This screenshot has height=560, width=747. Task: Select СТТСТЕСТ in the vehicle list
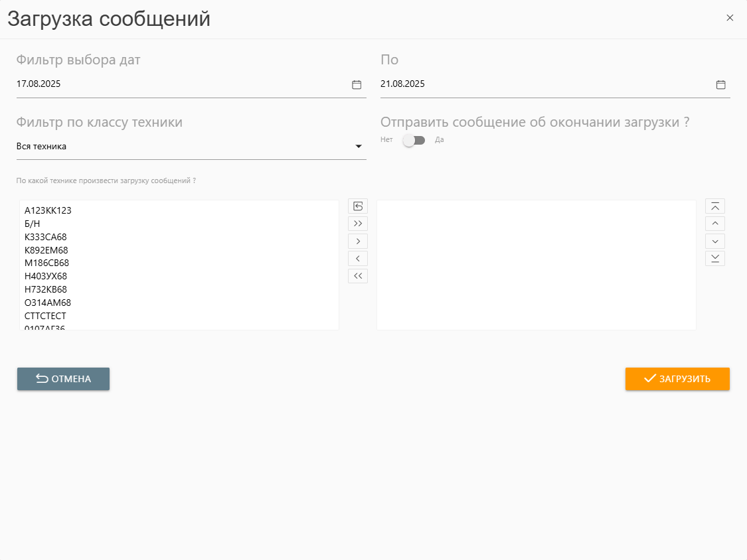(179, 316)
